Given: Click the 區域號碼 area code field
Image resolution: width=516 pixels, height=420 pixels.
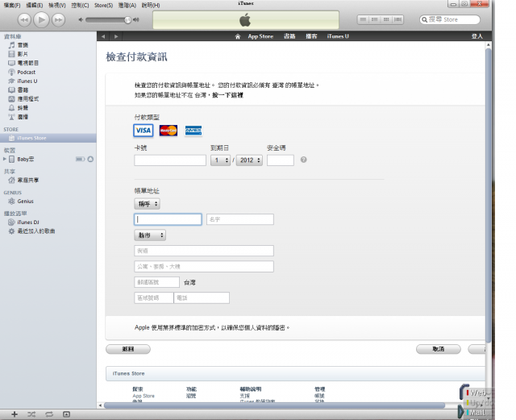Looking at the screenshot, I should click(154, 298).
